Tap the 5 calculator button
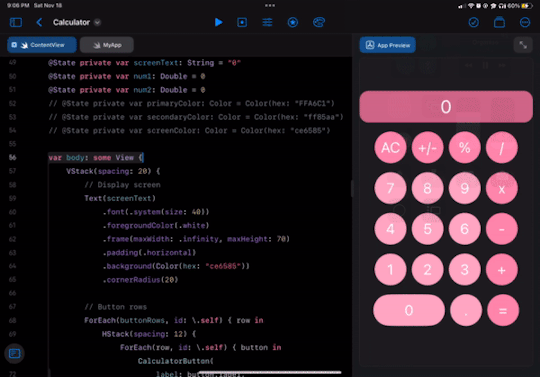 tap(427, 229)
